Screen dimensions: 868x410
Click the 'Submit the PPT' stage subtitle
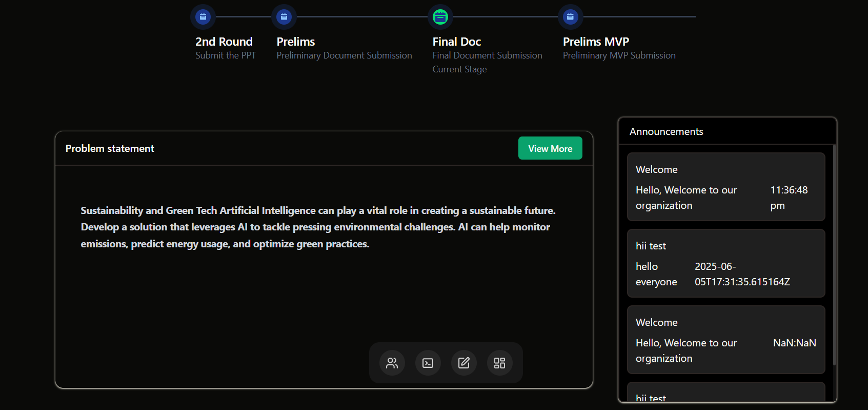pos(226,55)
